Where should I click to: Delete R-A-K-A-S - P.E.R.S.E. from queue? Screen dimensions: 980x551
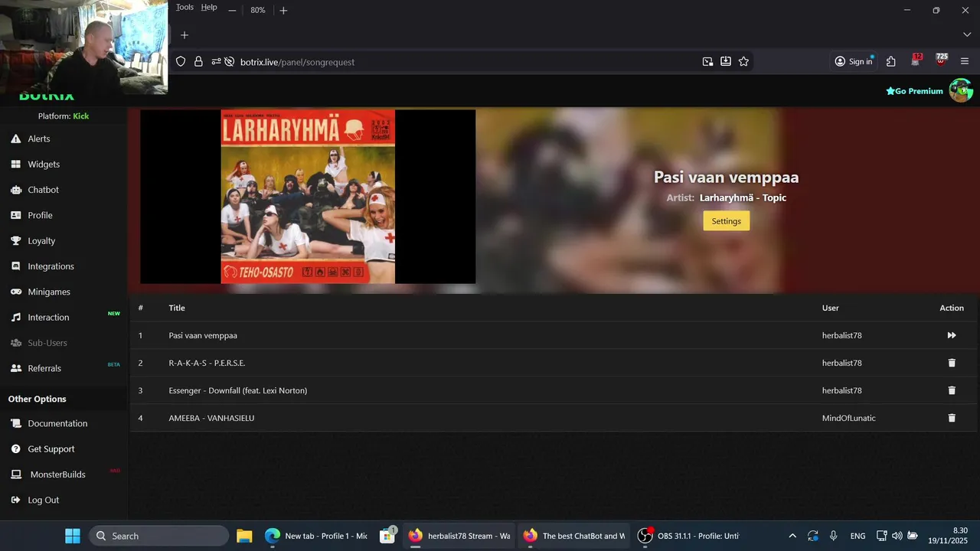[x=952, y=363]
